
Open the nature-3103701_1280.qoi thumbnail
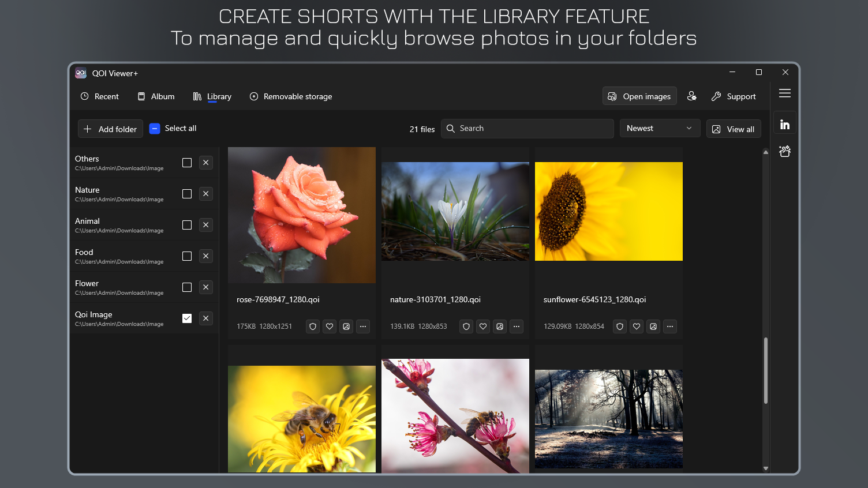(x=455, y=211)
